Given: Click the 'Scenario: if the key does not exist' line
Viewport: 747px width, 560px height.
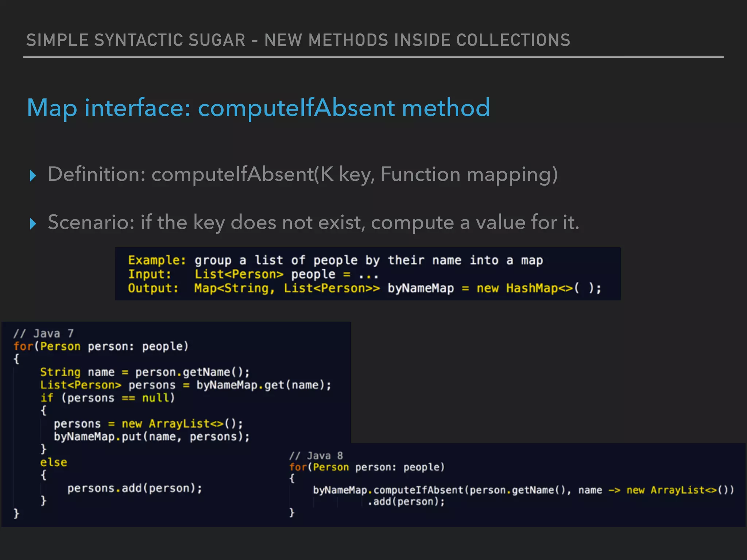Looking at the screenshot, I should pos(314,222).
